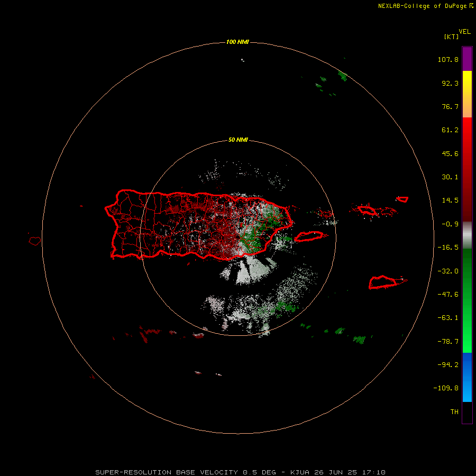Select the 92.3 legend value
476x476 pixels.
450,83
